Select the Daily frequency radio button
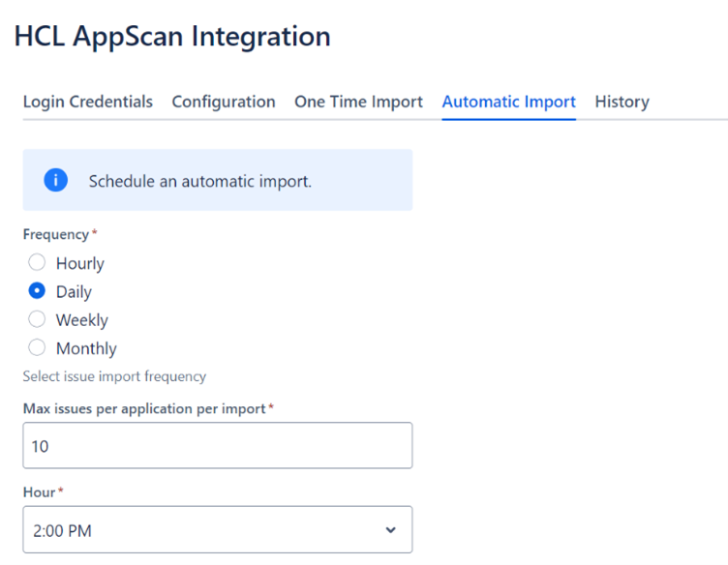The width and height of the screenshot is (728, 565). coord(37,291)
